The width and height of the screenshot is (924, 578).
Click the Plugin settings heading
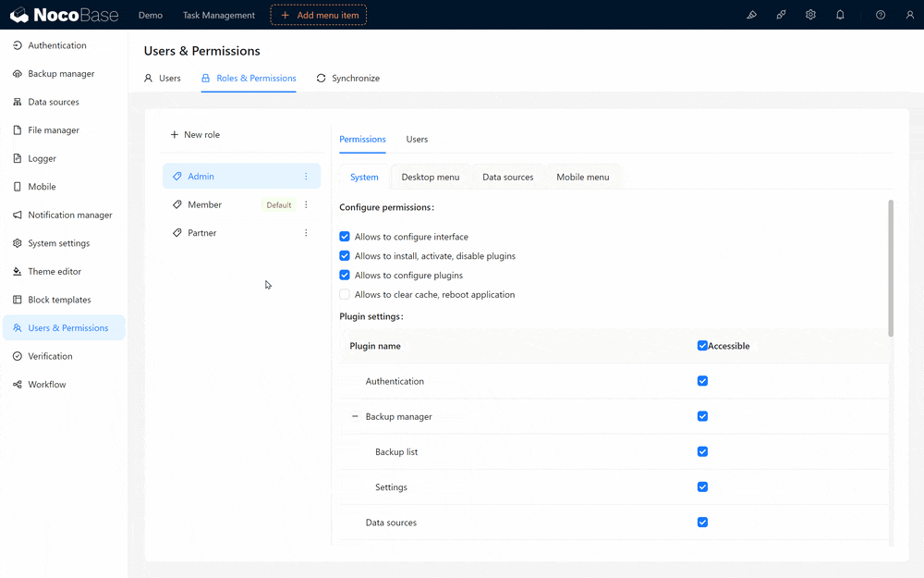pos(371,316)
